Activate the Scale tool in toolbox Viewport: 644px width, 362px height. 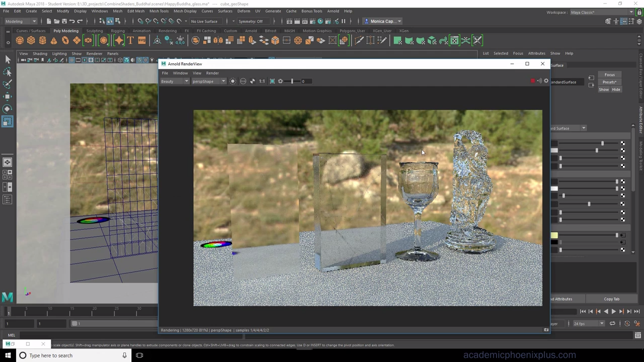(8, 121)
